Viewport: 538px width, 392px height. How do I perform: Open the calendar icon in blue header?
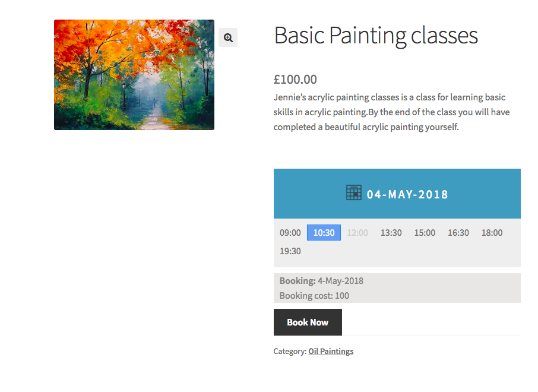point(354,193)
